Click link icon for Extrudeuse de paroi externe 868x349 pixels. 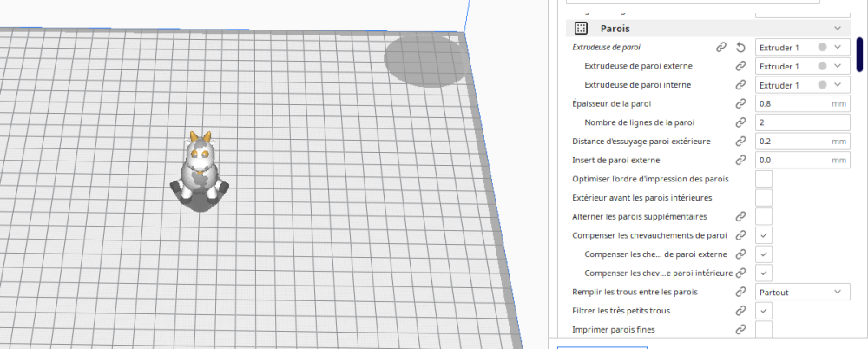[x=740, y=67]
